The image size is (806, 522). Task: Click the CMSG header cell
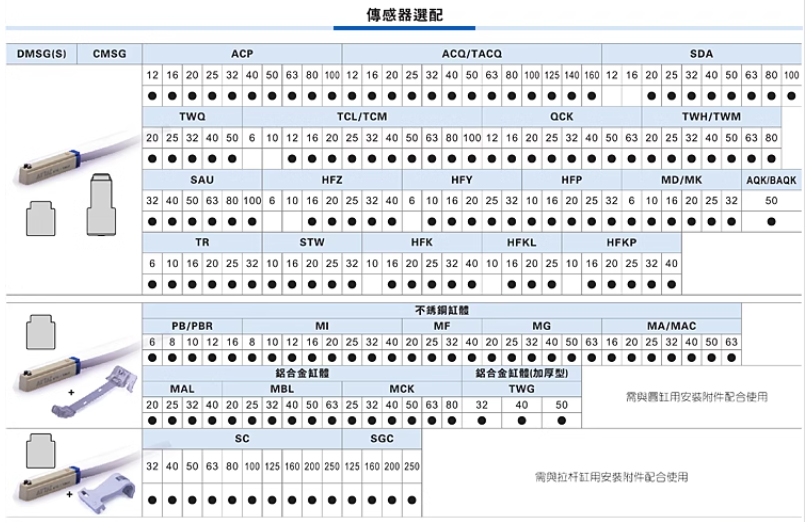[109, 54]
